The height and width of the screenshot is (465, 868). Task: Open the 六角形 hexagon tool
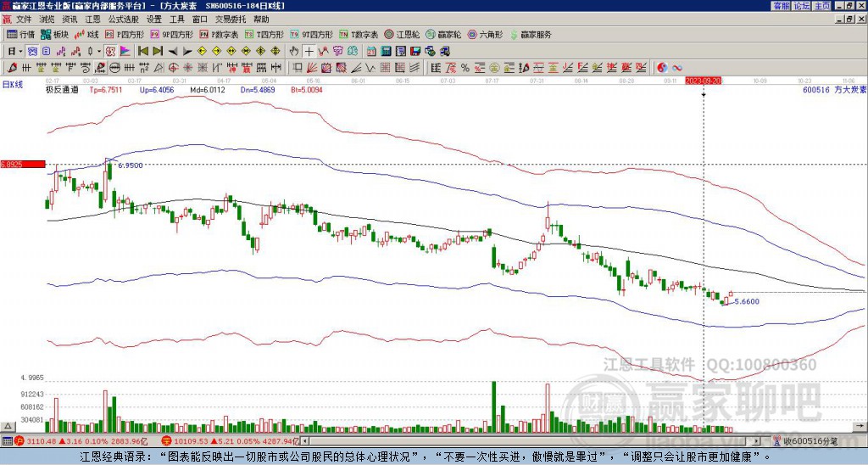pyautogui.click(x=485, y=34)
